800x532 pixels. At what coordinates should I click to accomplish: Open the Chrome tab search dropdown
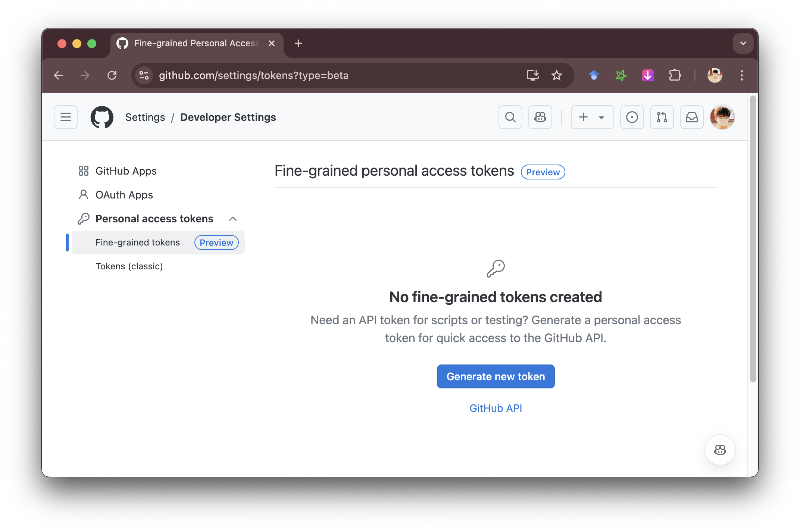tap(743, 43)
